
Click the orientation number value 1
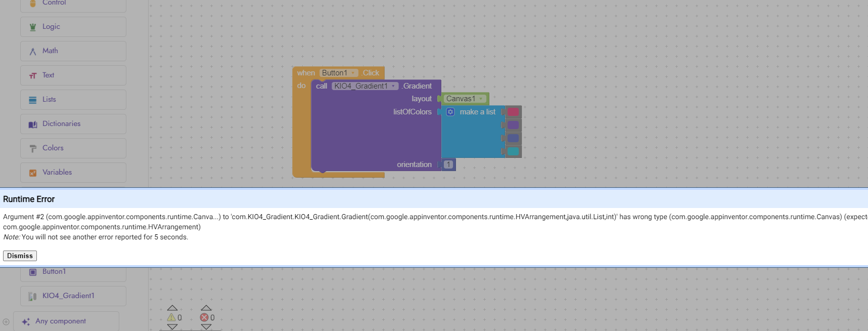[448, 164]
